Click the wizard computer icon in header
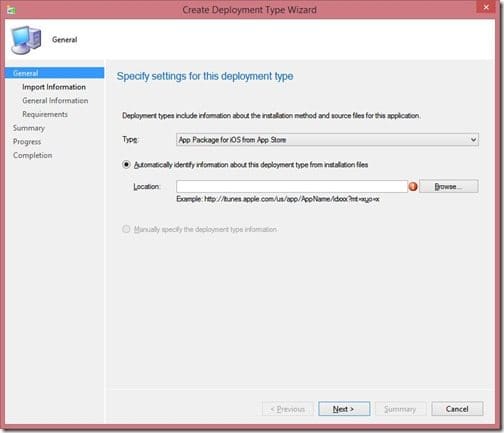The width and height of the screenshot is (504, 433). [x=26, y=40]
